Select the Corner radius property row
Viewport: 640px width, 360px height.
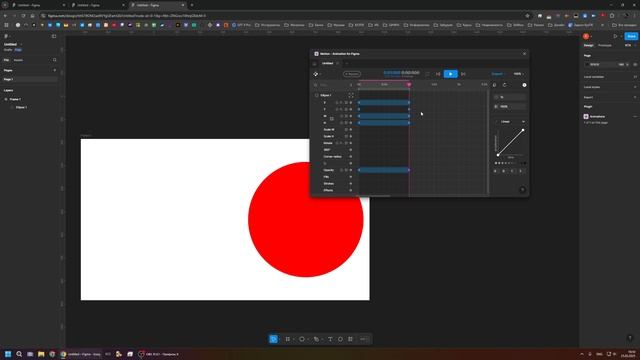pos(332,156)
